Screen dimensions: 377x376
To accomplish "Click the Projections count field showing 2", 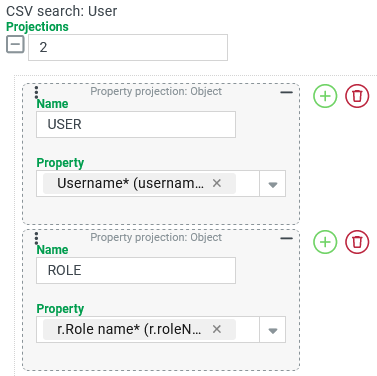I will click(128, 47).
